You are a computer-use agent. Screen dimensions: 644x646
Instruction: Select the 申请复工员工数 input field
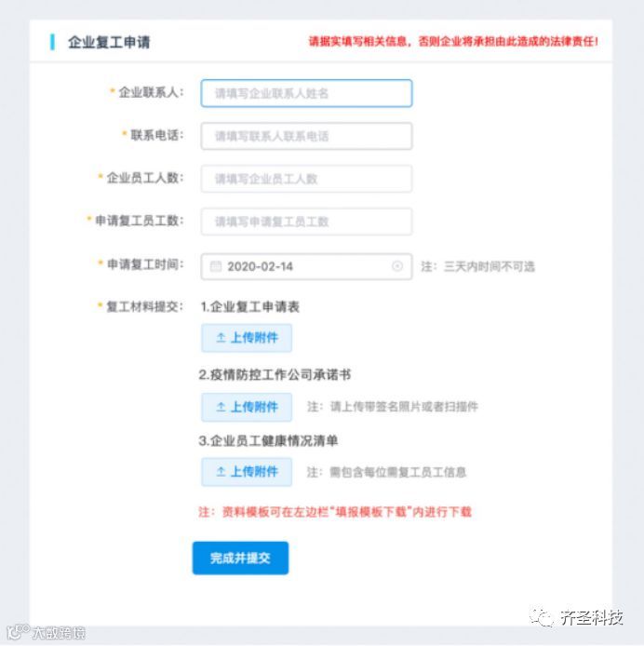[306, 222]
